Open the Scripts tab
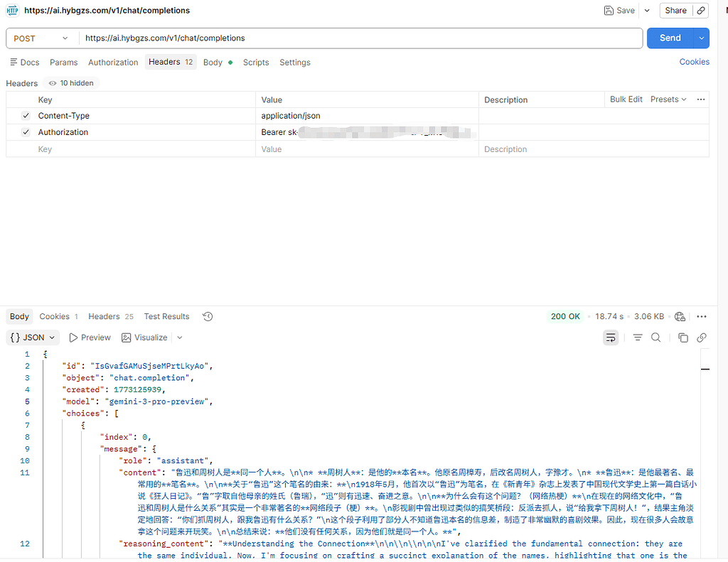 [256, 63]
